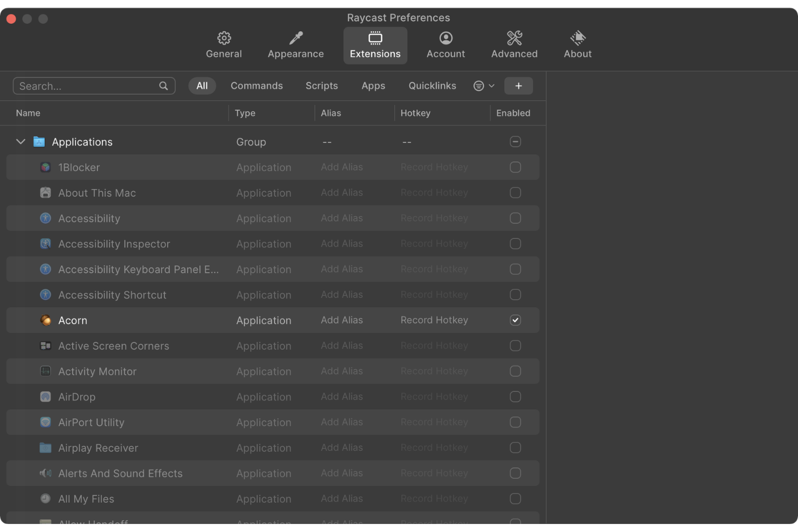Open the filter options dropdown

click(484, 86)
